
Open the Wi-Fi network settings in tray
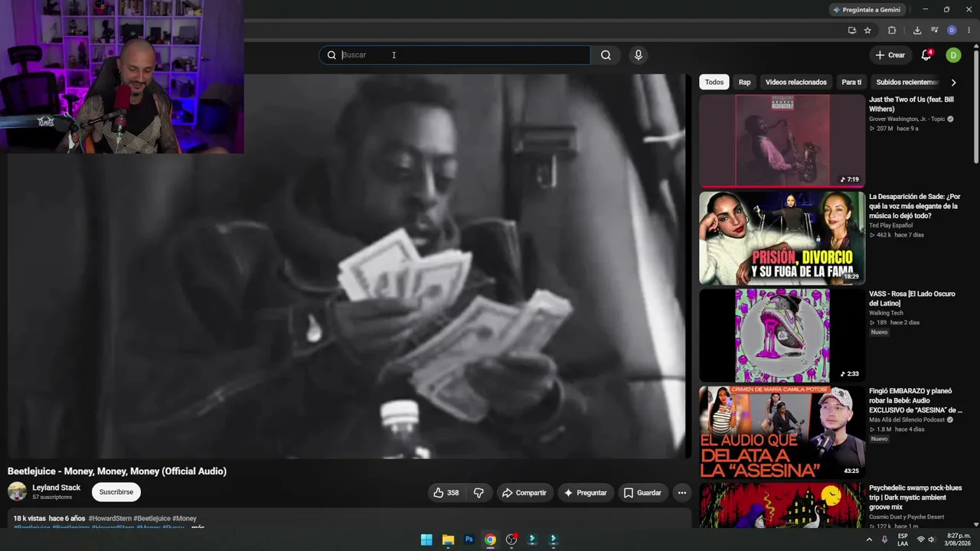coord(920,540)
